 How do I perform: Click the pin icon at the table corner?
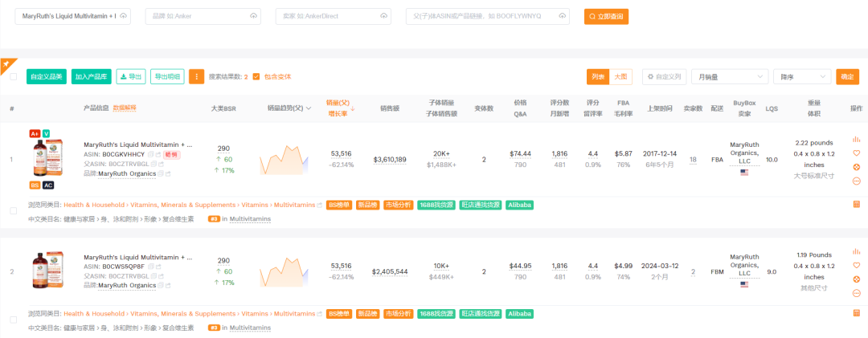(5, 64)
